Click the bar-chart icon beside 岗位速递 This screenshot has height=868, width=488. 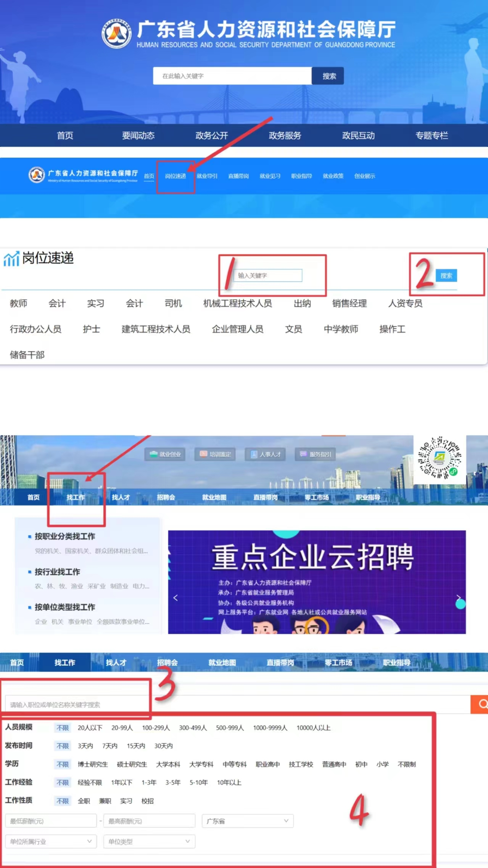coord(11,259)
